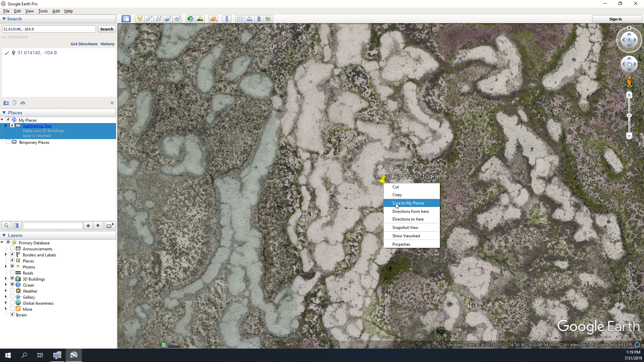
Task: Click the Show Historical Imagery icon
Action: (190, 18)
